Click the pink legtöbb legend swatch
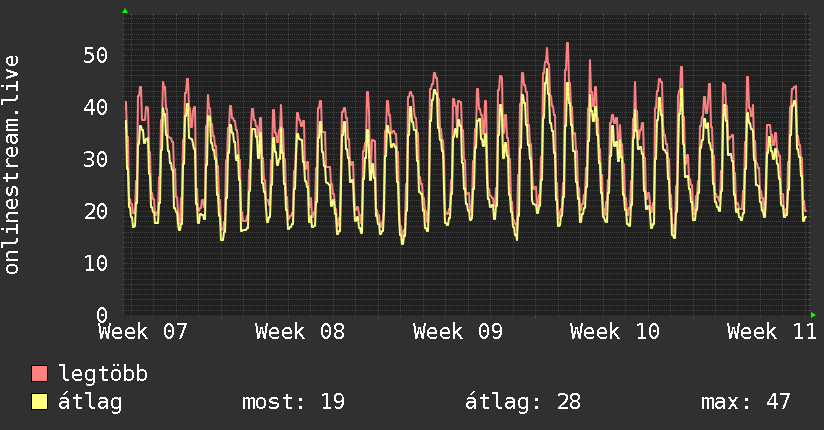 (x=39, y=373)
